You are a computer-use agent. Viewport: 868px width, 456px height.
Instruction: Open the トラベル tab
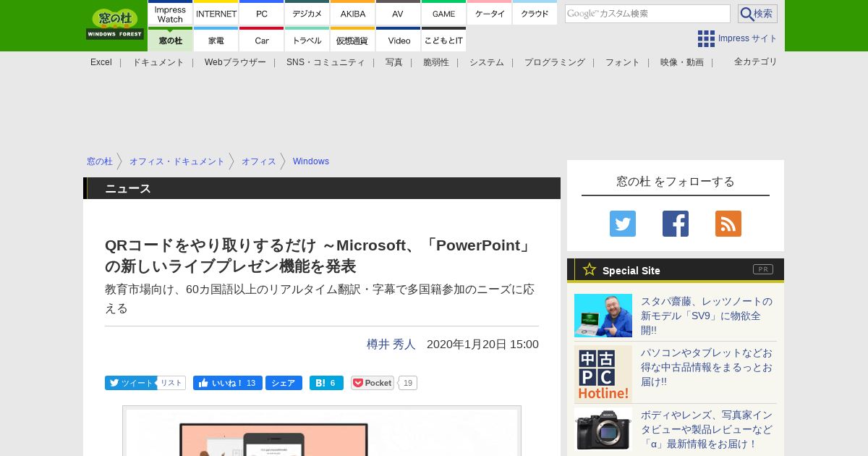click(x=307, y=40)
